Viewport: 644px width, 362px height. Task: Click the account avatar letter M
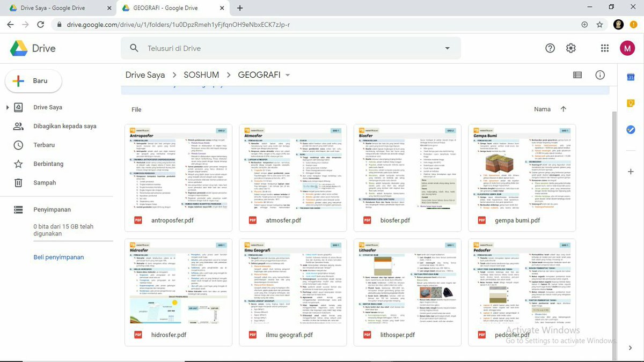tap(627, 48)
